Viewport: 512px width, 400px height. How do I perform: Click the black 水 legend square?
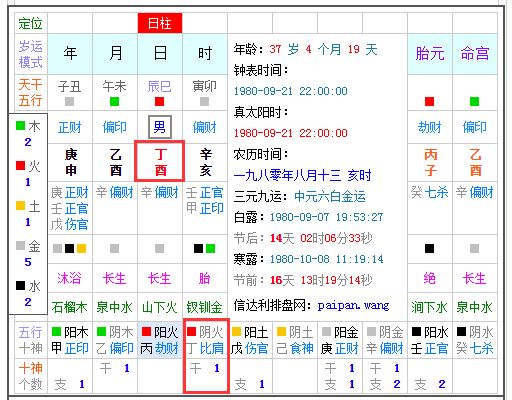pyautogui.click(x=20, y=286)
